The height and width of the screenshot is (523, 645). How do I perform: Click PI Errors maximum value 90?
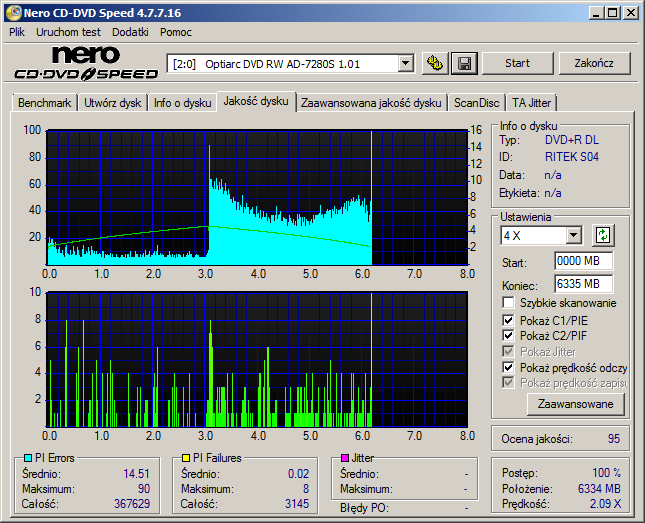[x=144, y=489]
